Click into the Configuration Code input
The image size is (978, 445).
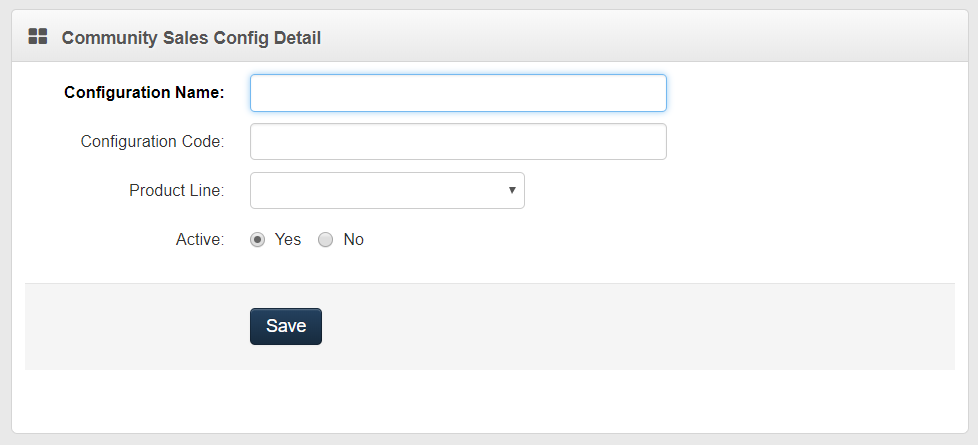(x=458, y=142)
